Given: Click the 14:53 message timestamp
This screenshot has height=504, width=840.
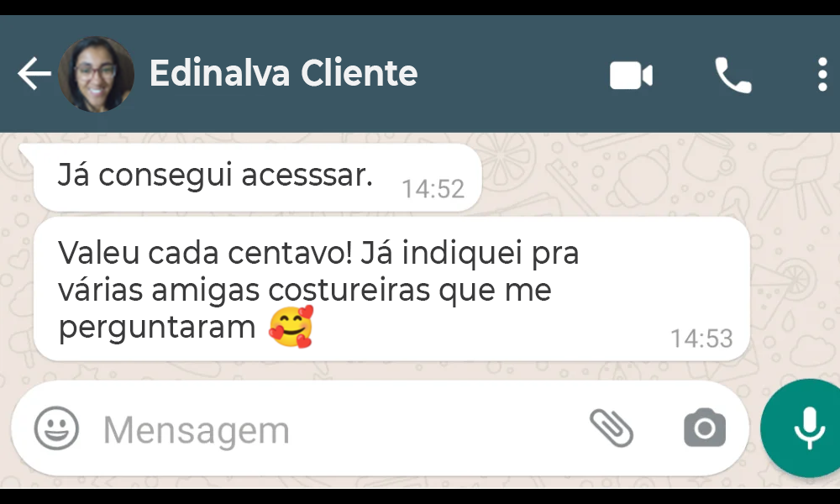Looking at the screenshot, I should [x=701, y=339].
